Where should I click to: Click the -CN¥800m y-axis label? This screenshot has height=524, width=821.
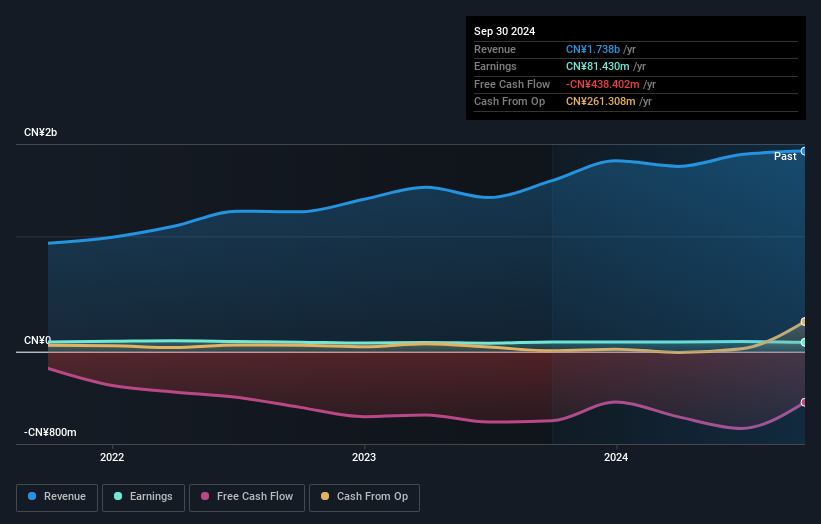click(50, 432)
